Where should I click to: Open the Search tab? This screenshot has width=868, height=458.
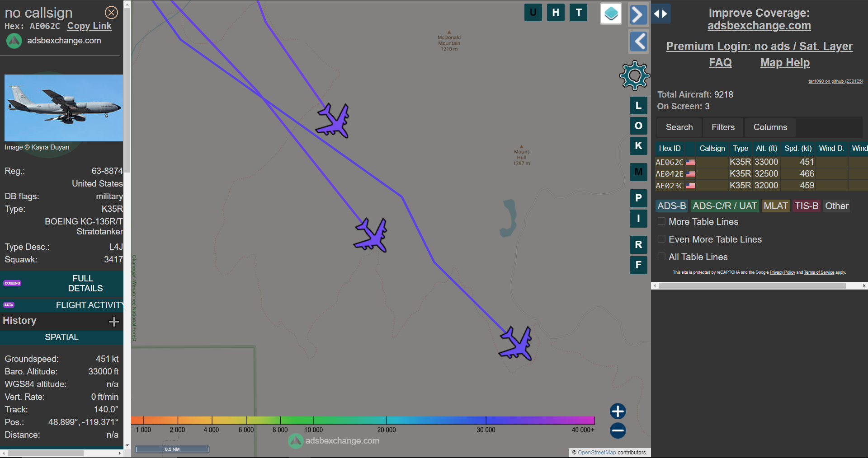pos(679,127)
